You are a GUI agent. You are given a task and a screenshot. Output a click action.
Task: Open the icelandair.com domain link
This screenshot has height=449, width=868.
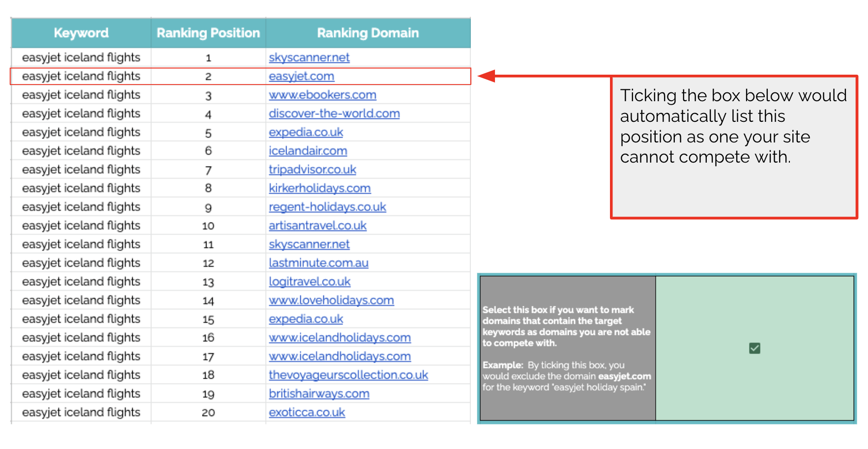coord(308,151)
